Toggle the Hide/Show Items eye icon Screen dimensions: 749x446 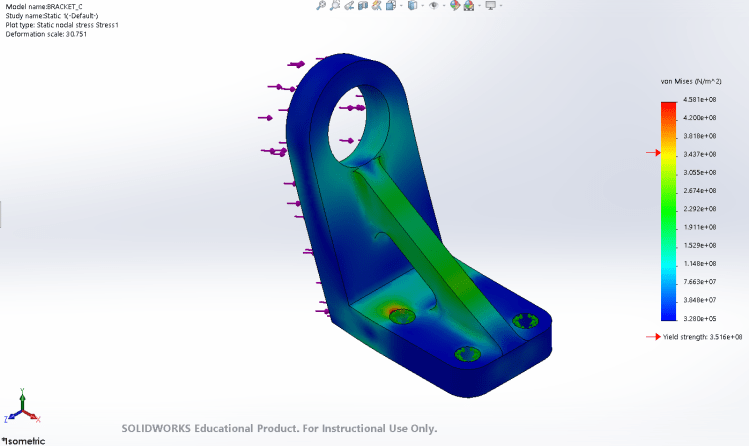click(433, 6)
